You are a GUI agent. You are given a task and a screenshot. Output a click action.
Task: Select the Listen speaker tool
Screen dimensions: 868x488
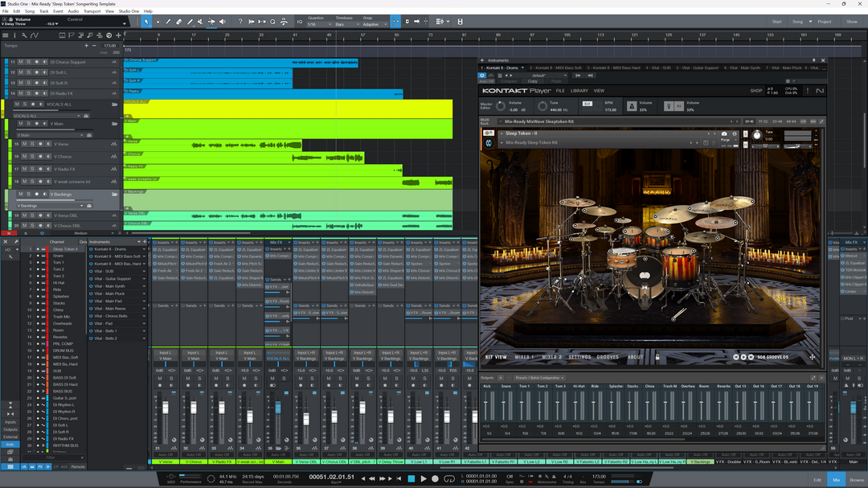click(x=223, y=22)
